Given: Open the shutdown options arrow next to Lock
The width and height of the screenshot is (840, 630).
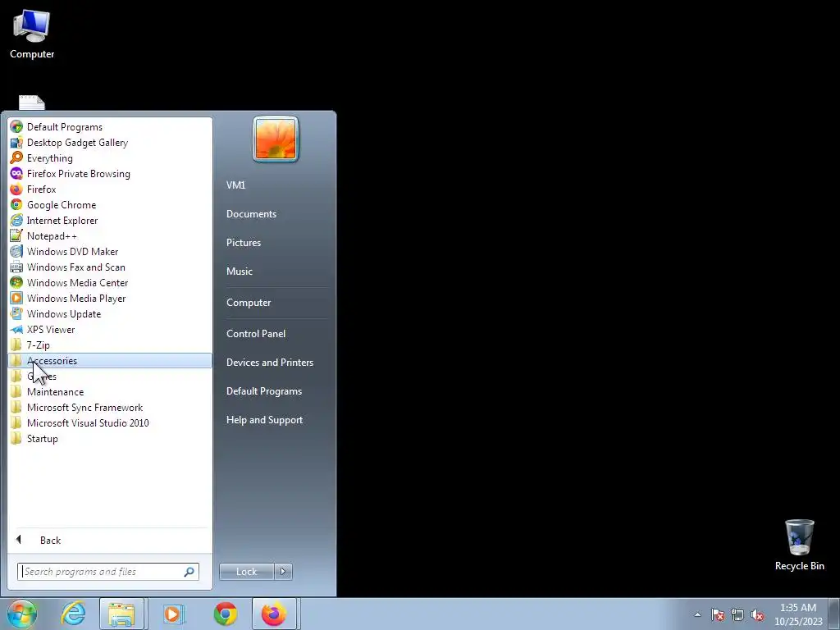Looking at the screenshot, I should (x=283, y=572).
